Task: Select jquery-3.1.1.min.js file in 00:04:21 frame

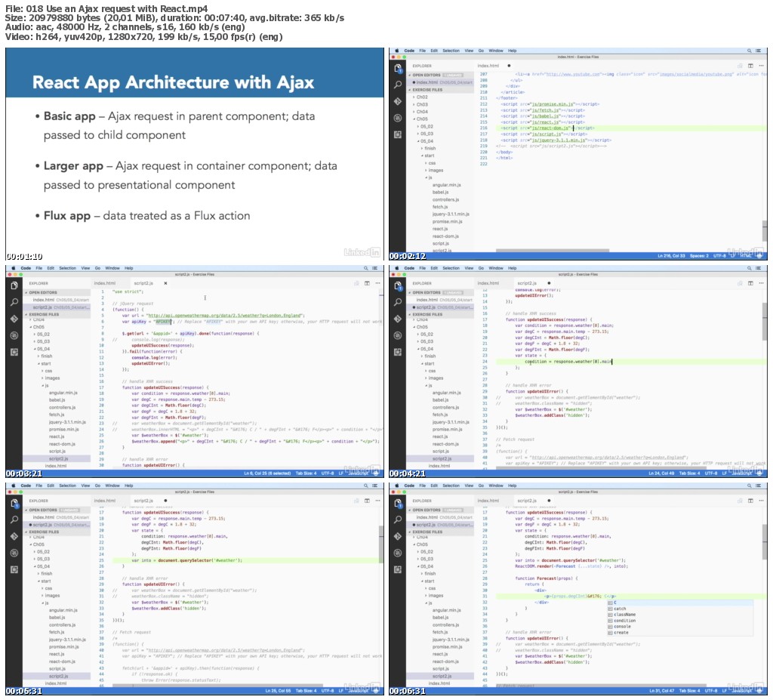Action: pyautogui.click(x=451, y=422)
